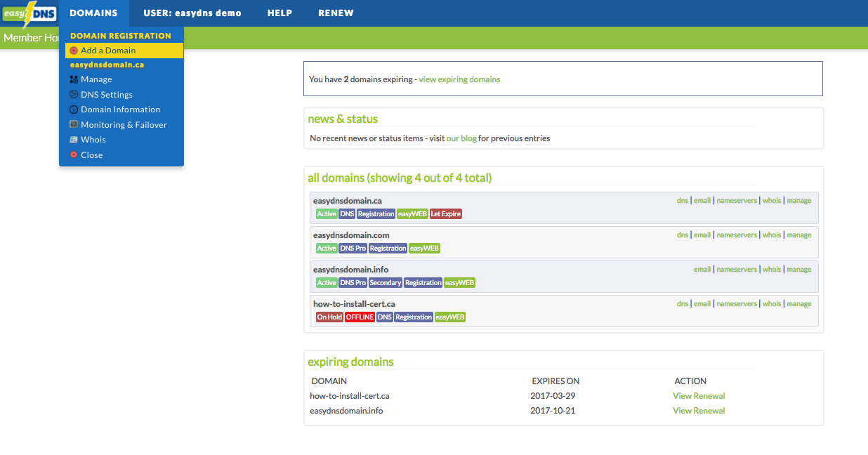The height and width of the screenshot is (455, 868).
Task: Click the Manage icon in the domains menu
Action: tap(73, 79)
